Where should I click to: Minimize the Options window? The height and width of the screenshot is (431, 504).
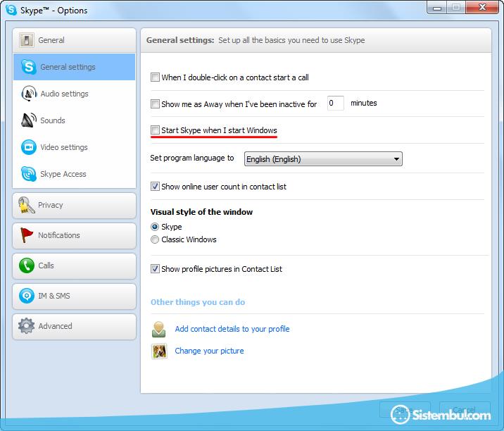(x=437, y=8)
